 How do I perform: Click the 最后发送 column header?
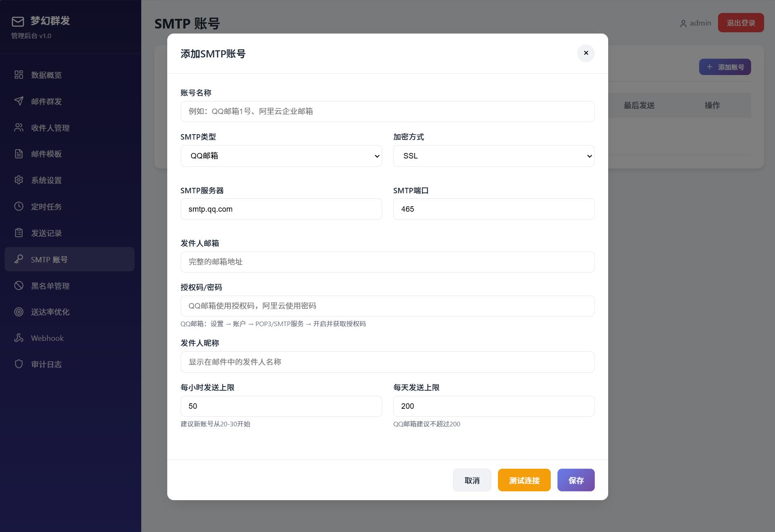639,105
